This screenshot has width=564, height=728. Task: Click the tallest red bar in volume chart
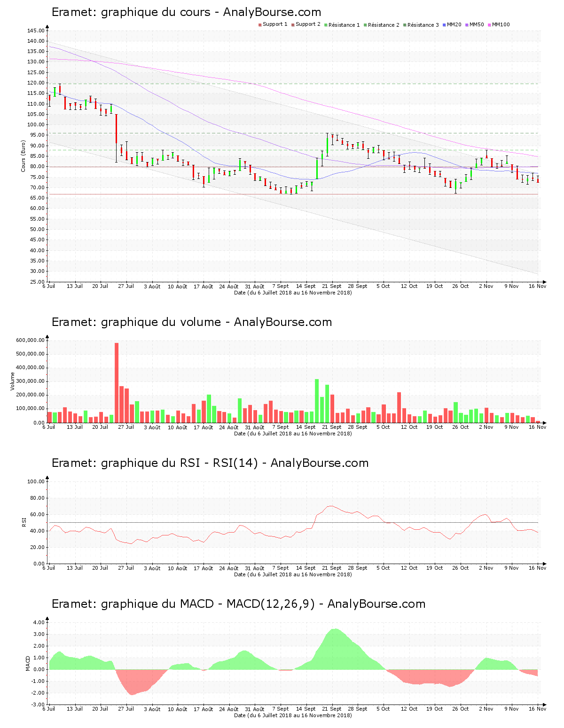click(x=117, y=383)
